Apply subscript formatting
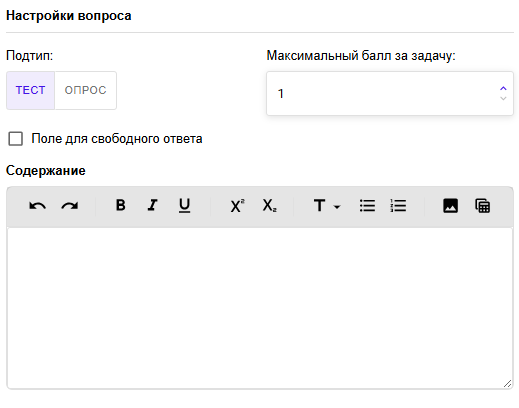 tap(269, 206)
